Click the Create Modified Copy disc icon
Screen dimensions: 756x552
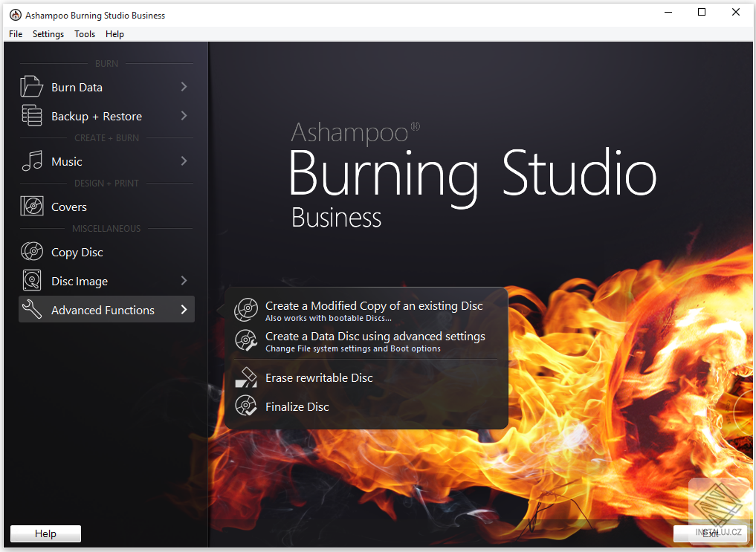(246, 309)
